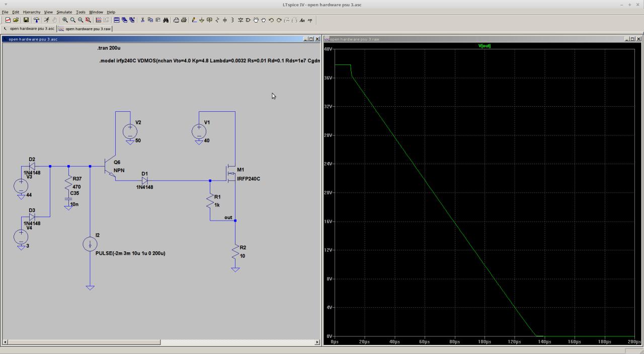The width and height of the screenshot is (644, 354).
Task: Open the binoculars Find tool
Action: tap(165, 20)
